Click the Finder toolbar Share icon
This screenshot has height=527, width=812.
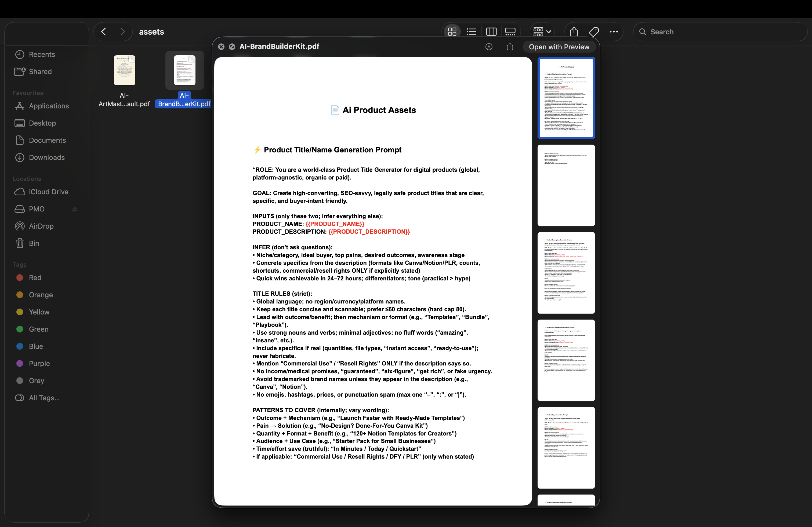click(x=574, y=32)
